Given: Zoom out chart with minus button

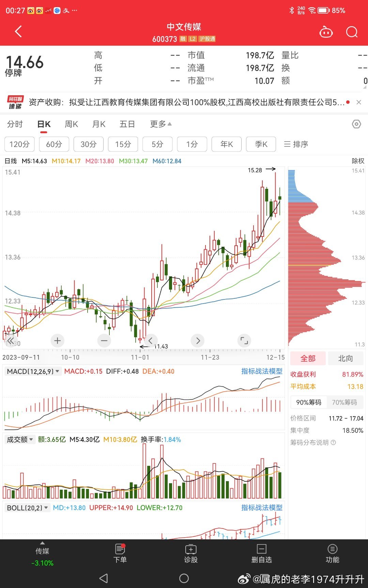Looking at the screenshot, I should click(104, 340).
